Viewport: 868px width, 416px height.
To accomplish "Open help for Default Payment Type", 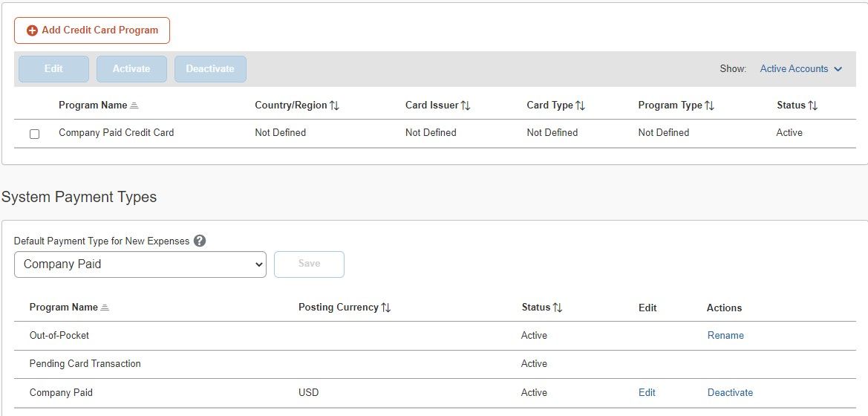I will pyautogui.click(x=199, y=241).
